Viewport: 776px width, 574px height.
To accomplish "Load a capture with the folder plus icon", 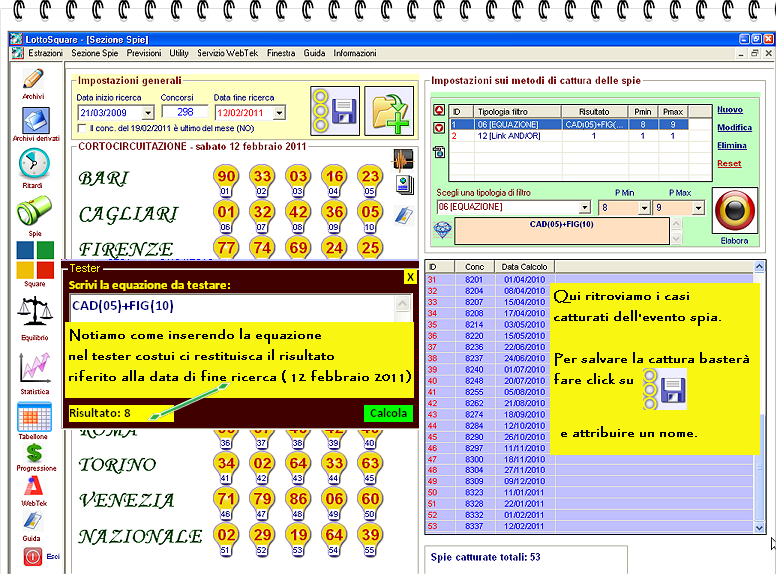I will pos(389,111).
